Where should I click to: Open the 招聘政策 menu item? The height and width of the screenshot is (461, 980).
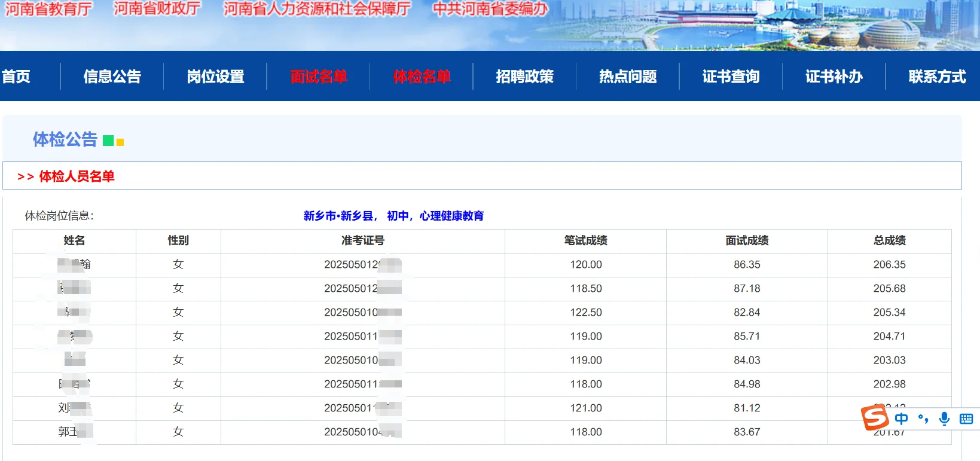(525, 77)
